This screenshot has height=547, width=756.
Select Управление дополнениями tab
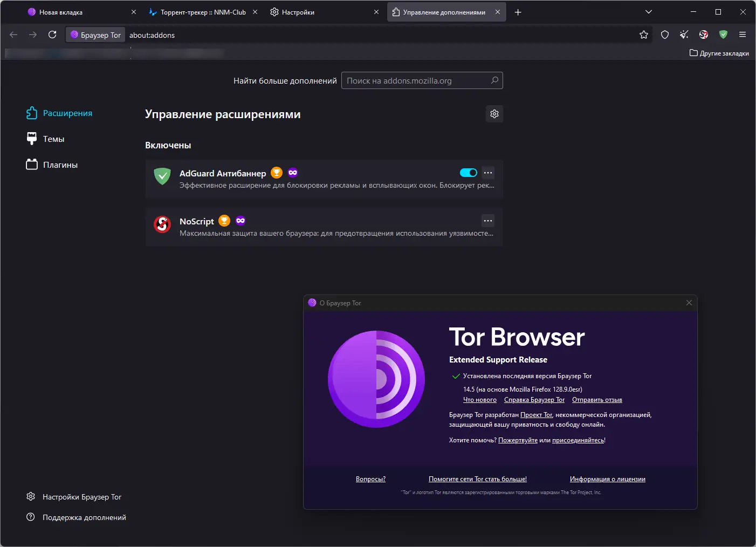pos(446,12)
